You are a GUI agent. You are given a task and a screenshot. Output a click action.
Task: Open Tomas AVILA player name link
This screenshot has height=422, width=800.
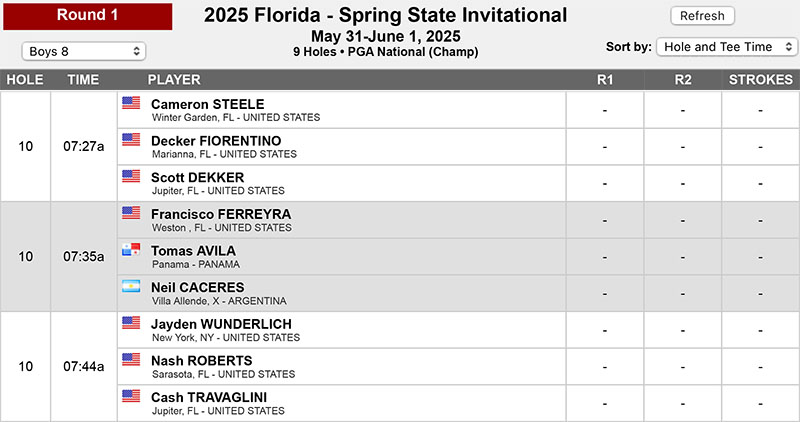[x=193, y=251]
